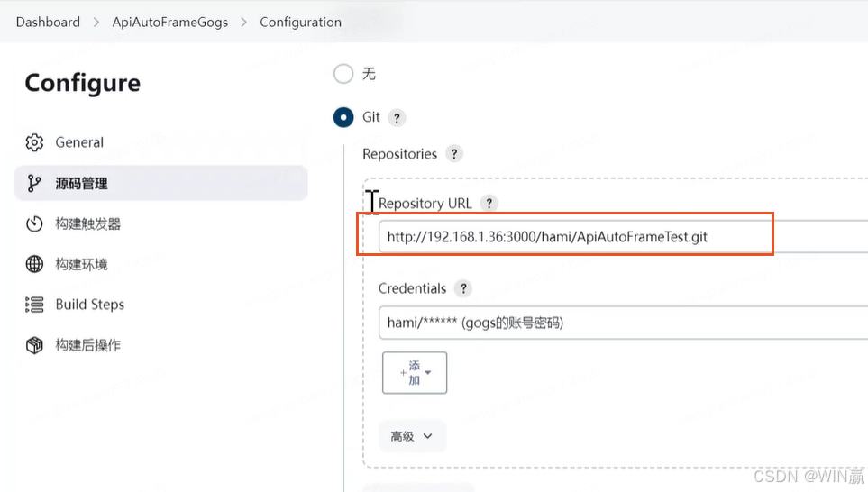Go to Build Steps section

[90, 305]
